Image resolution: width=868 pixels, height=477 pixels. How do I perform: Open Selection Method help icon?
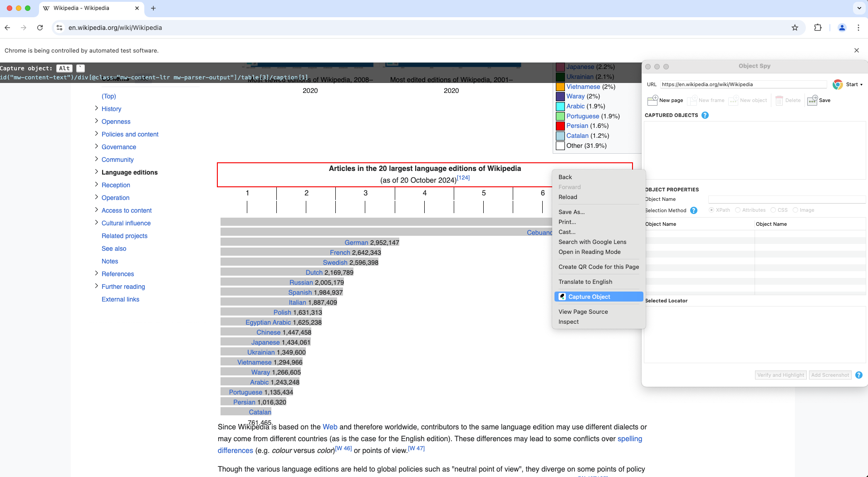[693, 210]
